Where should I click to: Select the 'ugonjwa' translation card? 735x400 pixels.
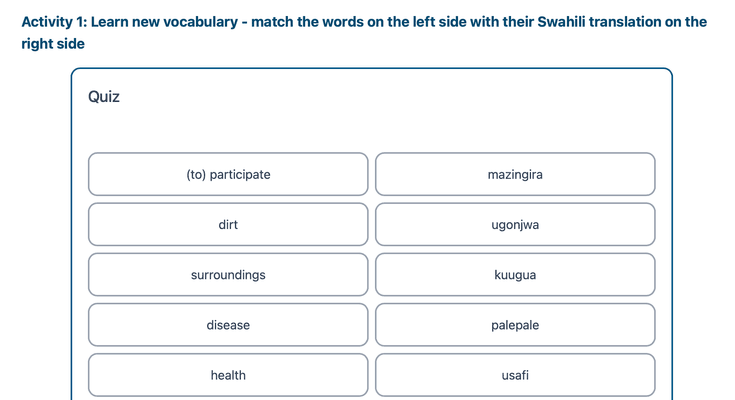(515, 224)
